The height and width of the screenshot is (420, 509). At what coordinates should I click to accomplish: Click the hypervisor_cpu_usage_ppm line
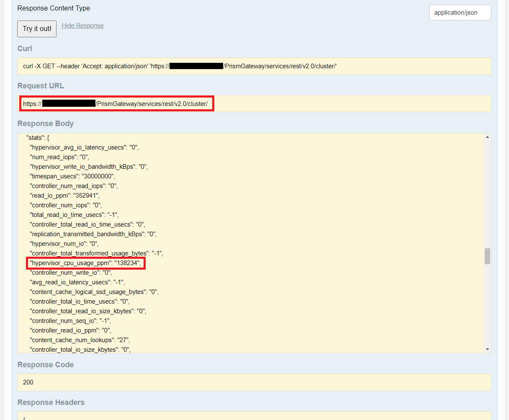(86, 263)
